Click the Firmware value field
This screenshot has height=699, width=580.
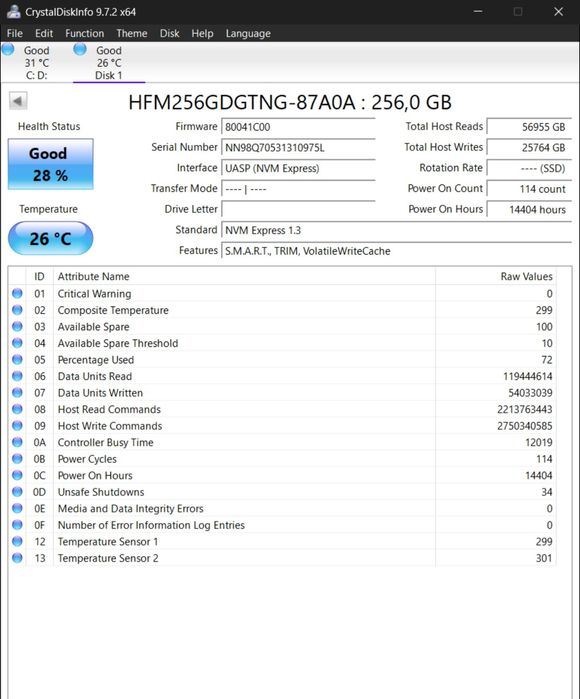point(298,127)
